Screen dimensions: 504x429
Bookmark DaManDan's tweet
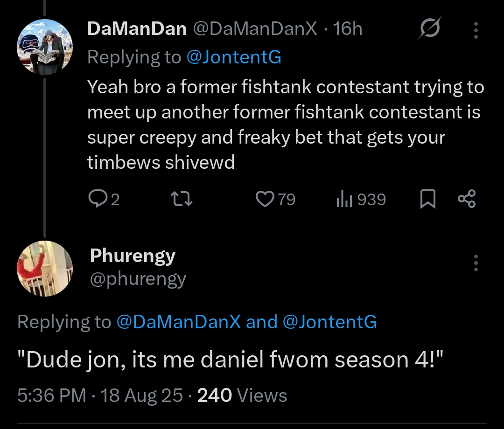tap(428, 200)
